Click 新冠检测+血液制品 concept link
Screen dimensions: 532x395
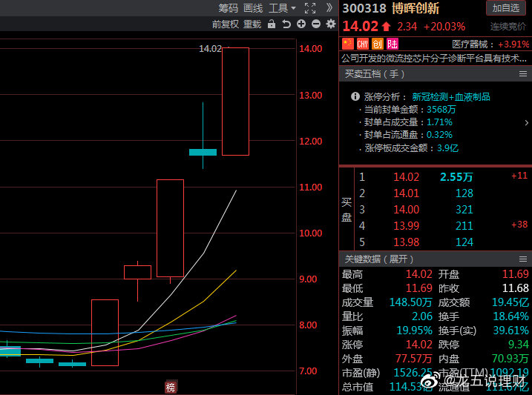click(x=451, y=97)
